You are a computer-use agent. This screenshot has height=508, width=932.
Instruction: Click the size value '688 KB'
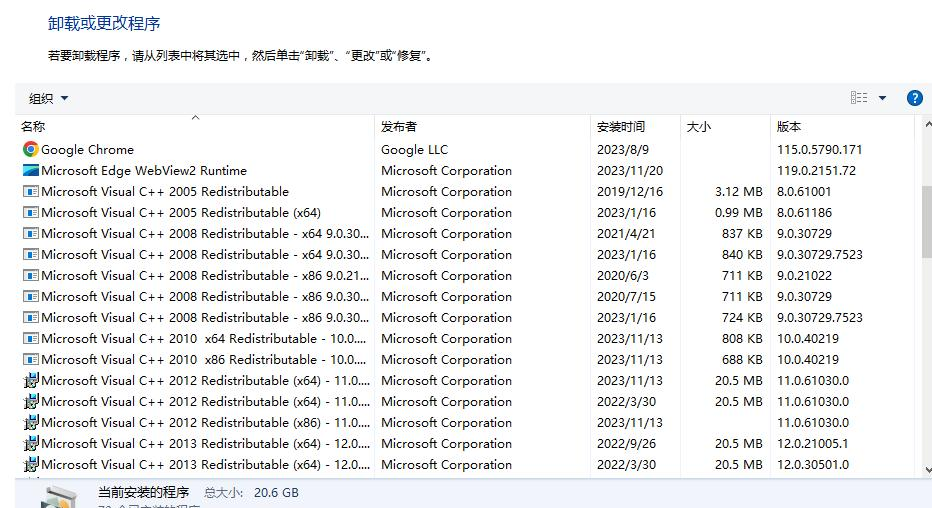point(742,359)
